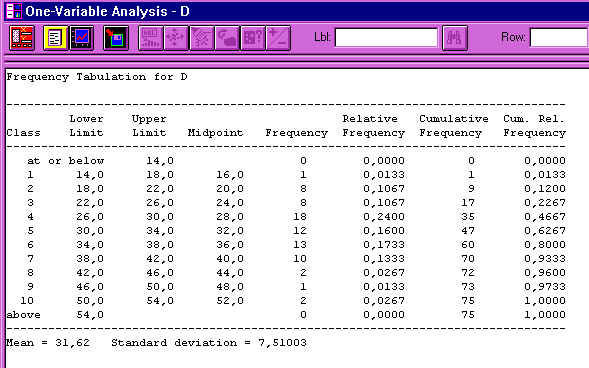Click the 'Midpoint' column header
The width and height of the screenshot is (589, 368).
(x=215, y=133)
